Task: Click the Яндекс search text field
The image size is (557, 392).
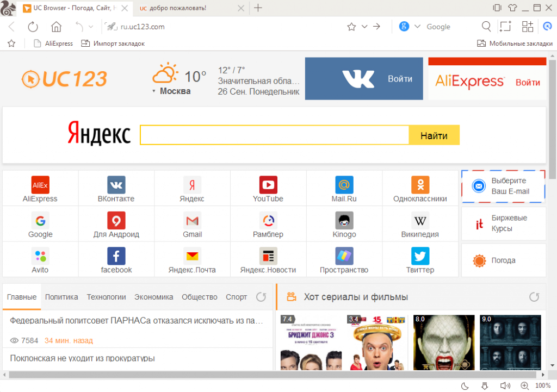Action: pyautogui.click(x=274, y=135)
